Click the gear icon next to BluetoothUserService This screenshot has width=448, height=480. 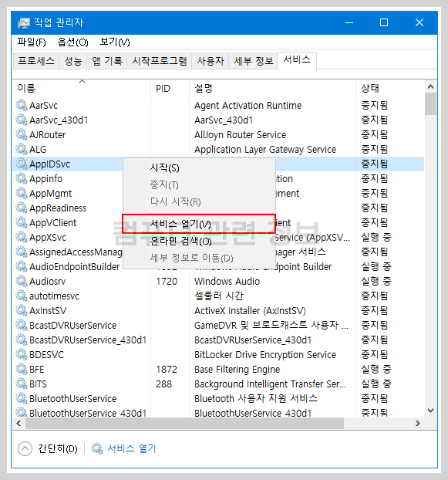coord(22,398)
